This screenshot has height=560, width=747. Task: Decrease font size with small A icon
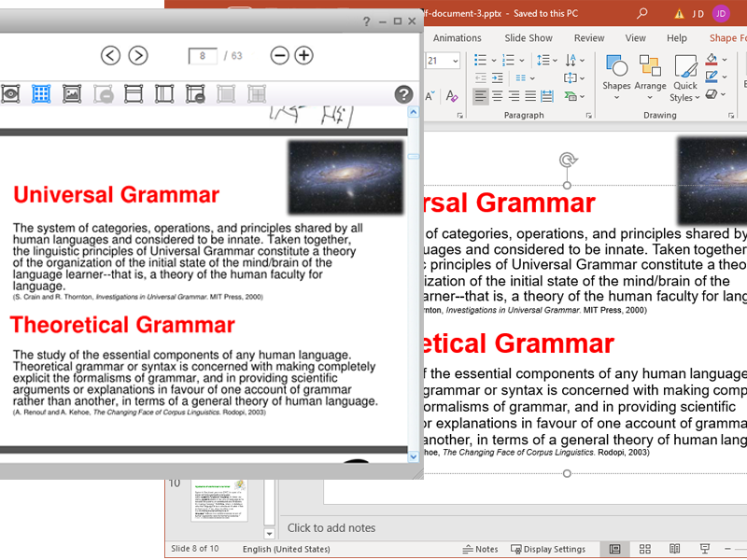click(x=430, y=96)
